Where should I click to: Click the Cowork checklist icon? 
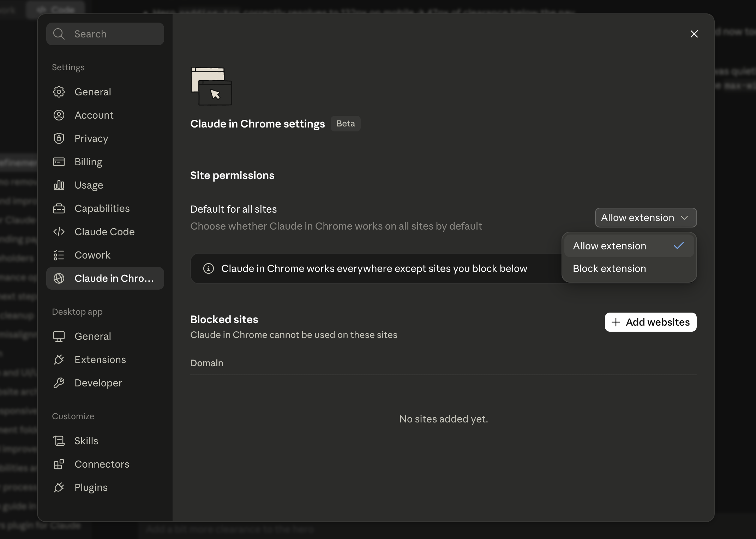tap(59, 255)
